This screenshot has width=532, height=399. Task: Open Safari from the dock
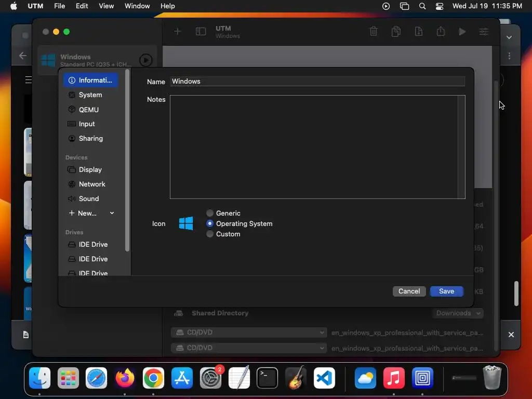point(96,378)
